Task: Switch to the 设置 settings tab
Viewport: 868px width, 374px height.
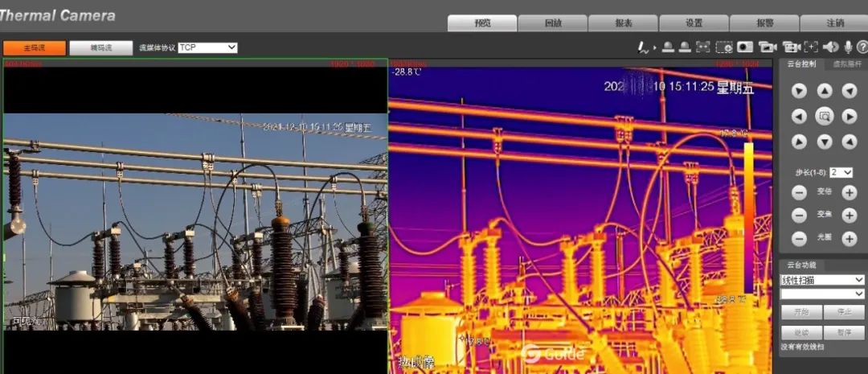Action: click(x=694, y=23)
